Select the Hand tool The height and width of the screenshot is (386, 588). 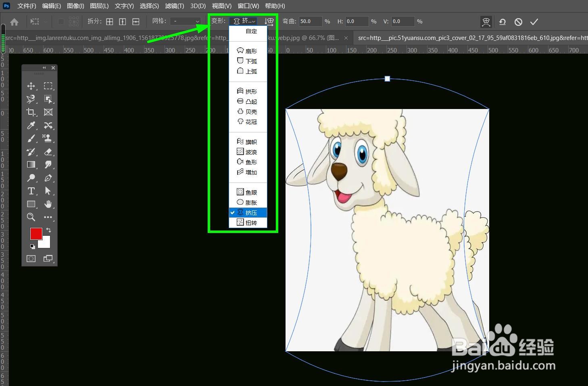point(48,204)
